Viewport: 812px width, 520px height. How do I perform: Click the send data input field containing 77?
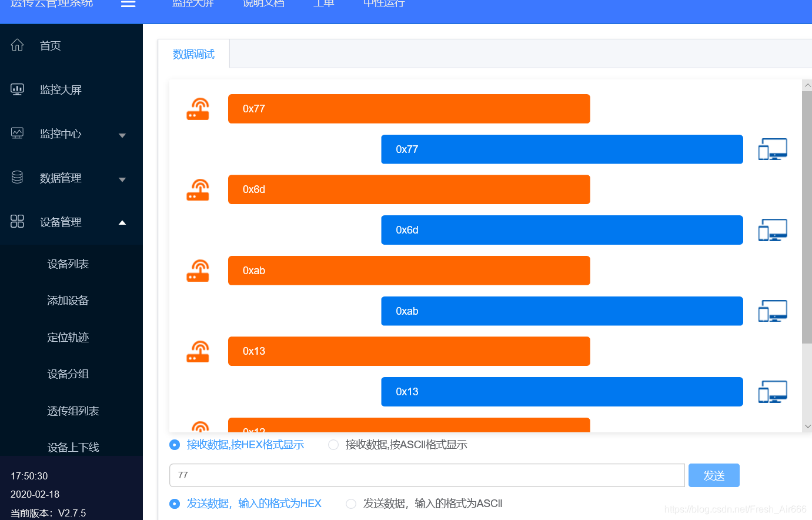click(427, 475)
